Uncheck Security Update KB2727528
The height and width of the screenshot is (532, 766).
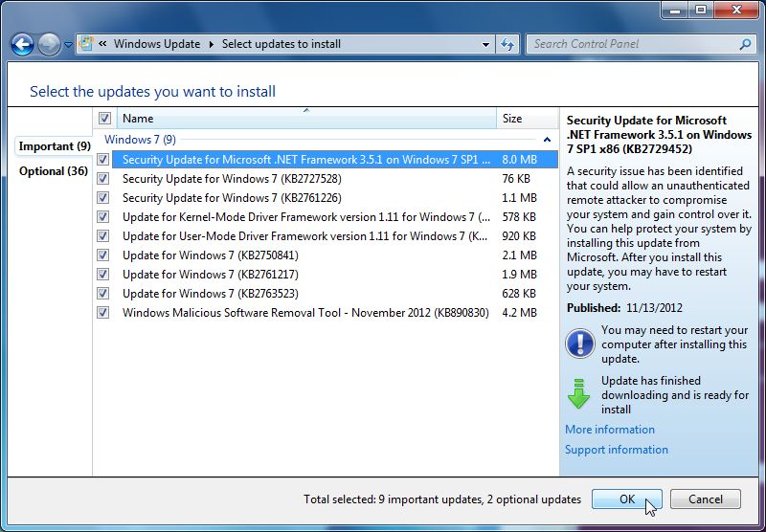coord(103,179)
